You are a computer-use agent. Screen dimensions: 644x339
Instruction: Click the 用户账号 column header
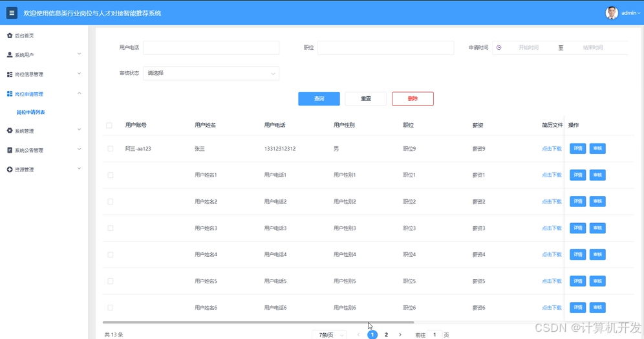click(x=136, y=126)
